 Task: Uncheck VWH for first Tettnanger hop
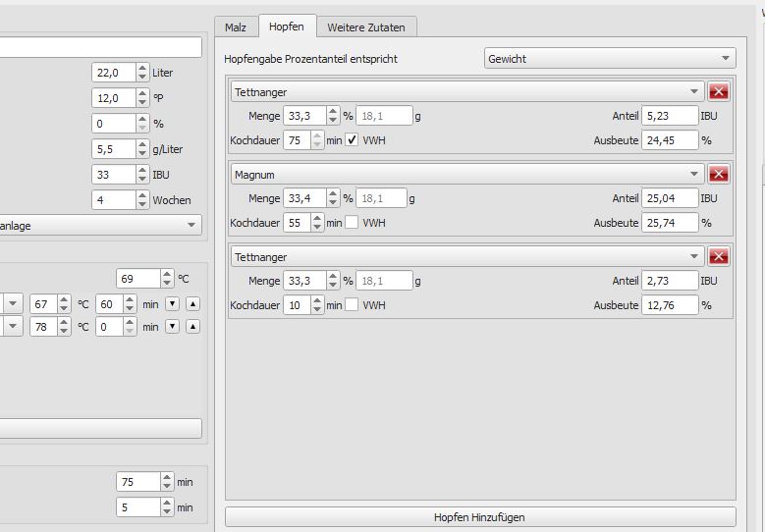[x=352, y=140]
